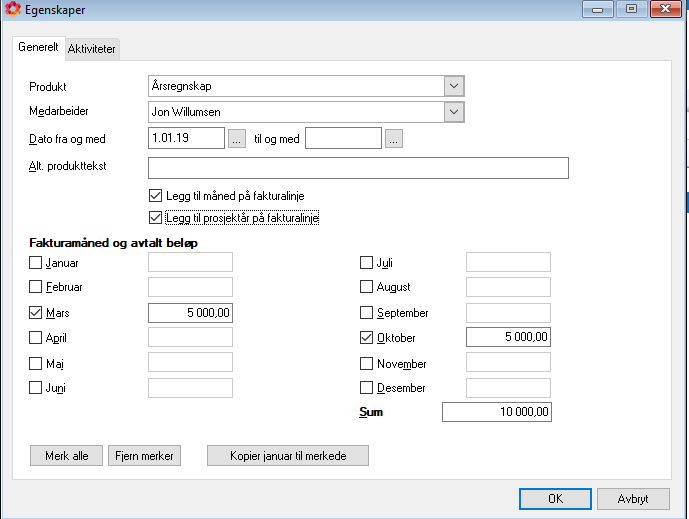Check the Desember checkbox
This screenshot has width=689, height=519.
coord(366,388)
